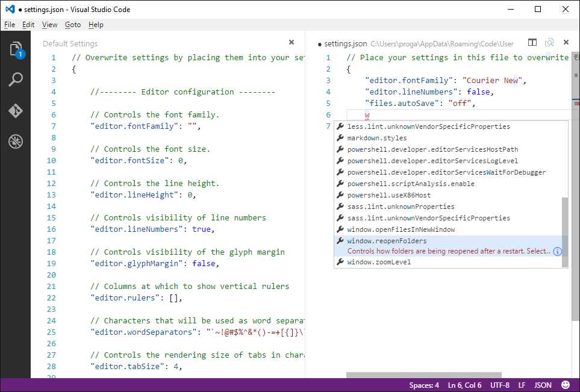Change indentation via Spaces: 4
The height and width of the screenshot is (392, 580).
coord(424,385)
